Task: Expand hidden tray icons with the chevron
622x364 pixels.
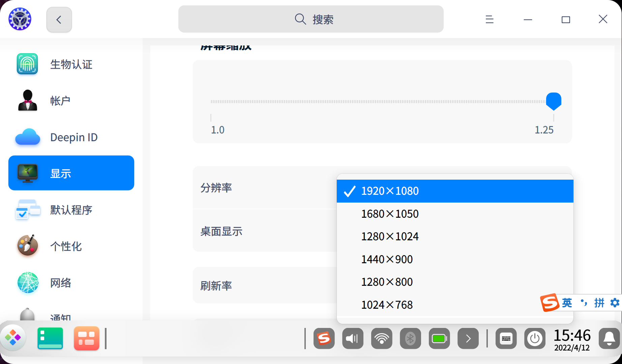Action: [x=468, y=338]
